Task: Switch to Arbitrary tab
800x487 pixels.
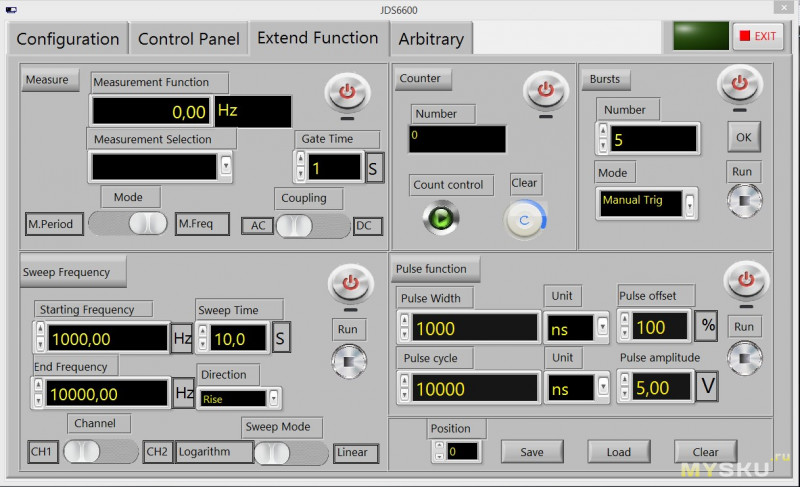Action: [x=431, y=39]
